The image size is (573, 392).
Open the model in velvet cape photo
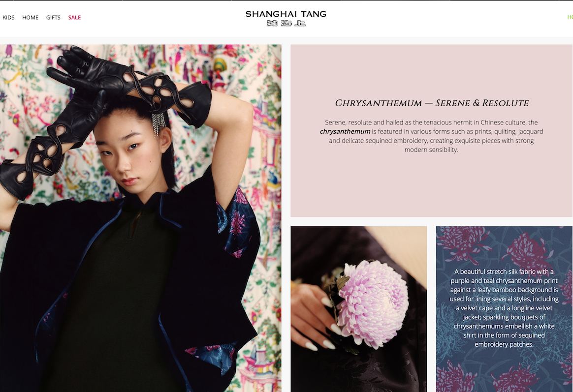[141, 218]
